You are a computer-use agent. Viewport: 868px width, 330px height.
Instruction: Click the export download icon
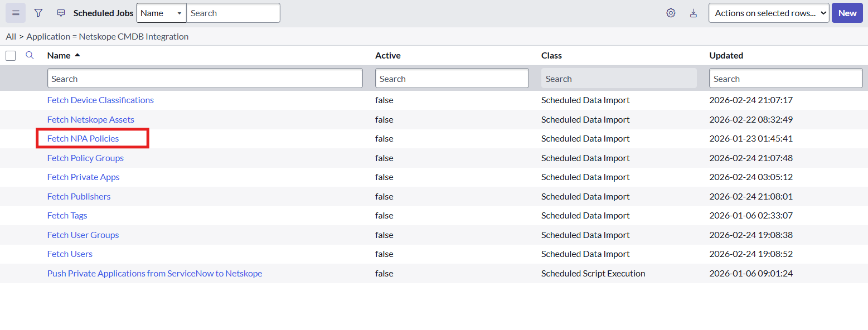click(694, 13)
